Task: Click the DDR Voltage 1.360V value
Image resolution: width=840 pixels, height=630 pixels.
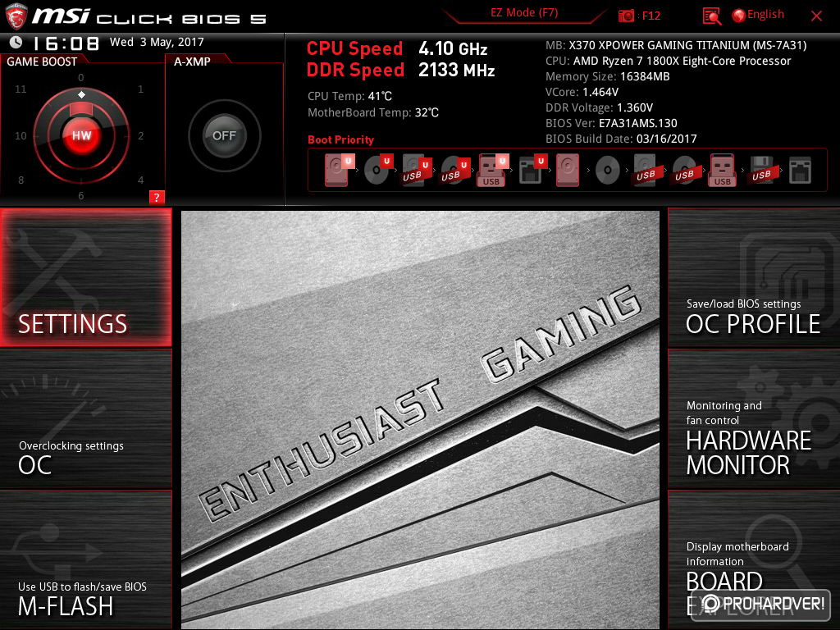Action: coord(599,107)
